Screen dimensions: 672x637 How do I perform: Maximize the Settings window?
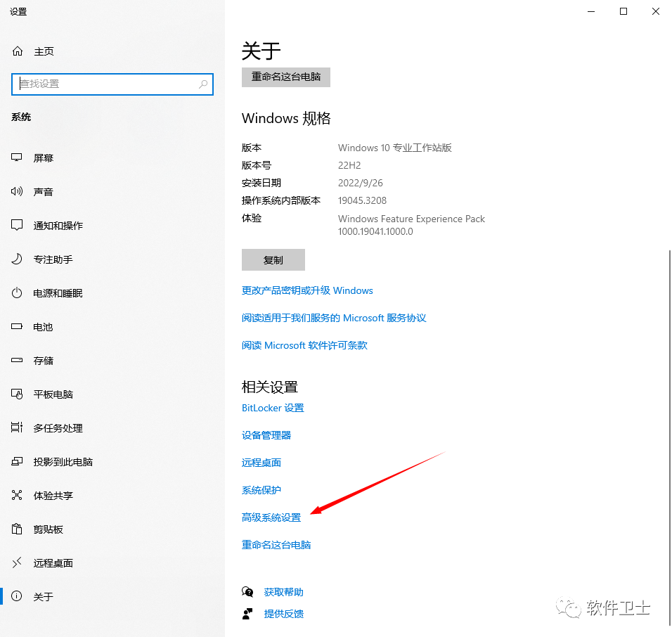(623, 11)
